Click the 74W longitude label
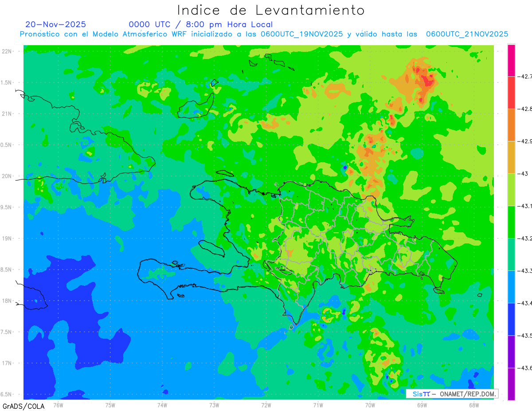This screenshot has height=411, width=532. tap(162, 404)
